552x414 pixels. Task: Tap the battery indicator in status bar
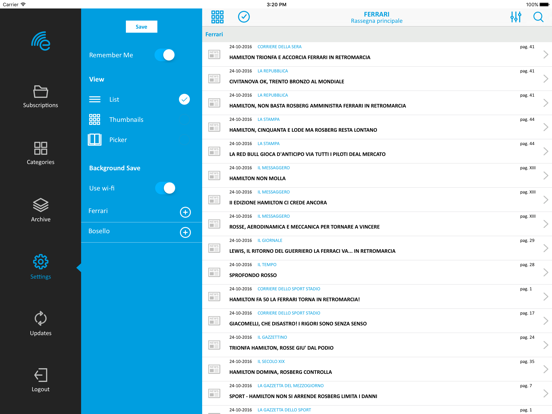click(x=544, y=5)
